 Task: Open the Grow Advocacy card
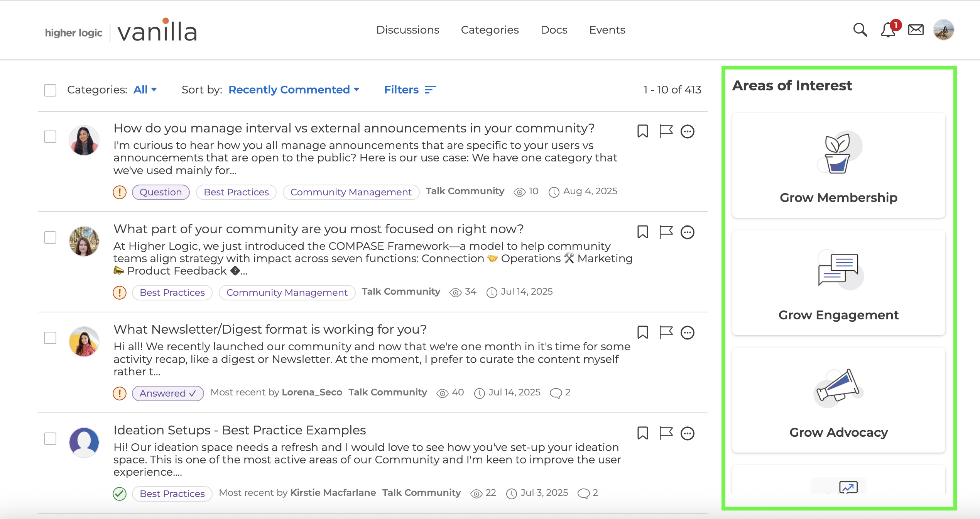pos(839,400)
